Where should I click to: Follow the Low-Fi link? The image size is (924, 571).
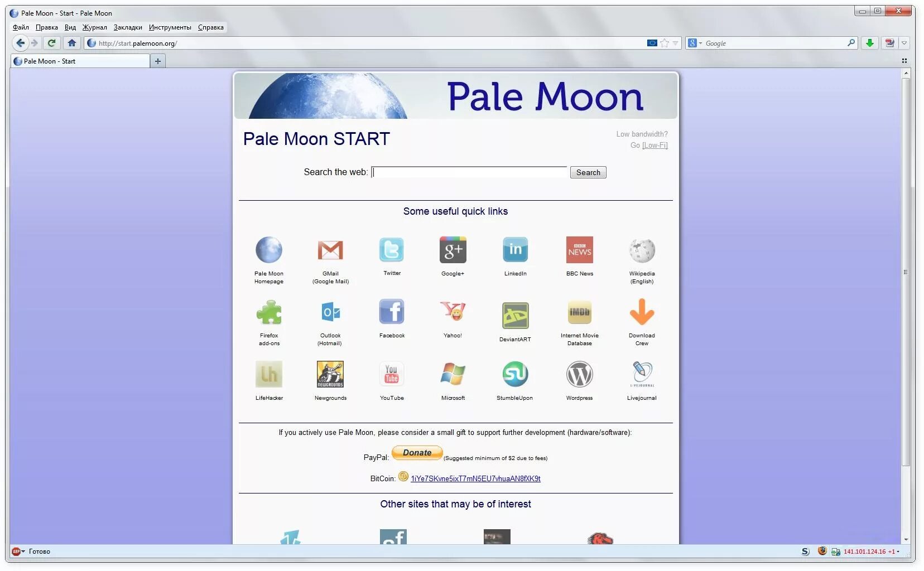(655, 145)
